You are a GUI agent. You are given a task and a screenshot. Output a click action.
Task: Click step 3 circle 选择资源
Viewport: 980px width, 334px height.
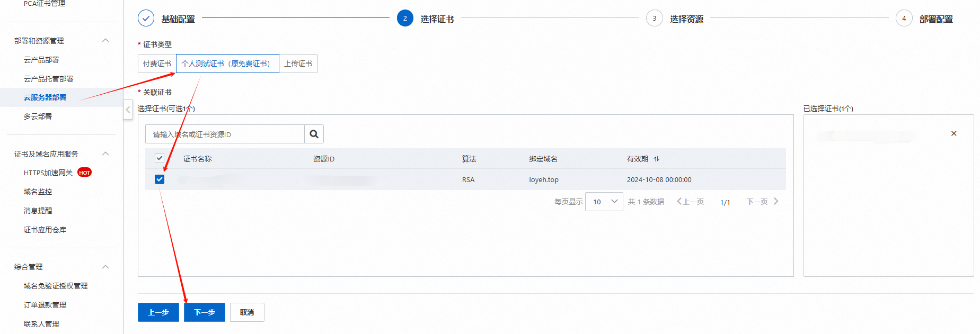pyautogui.click(x=654, y=18)
